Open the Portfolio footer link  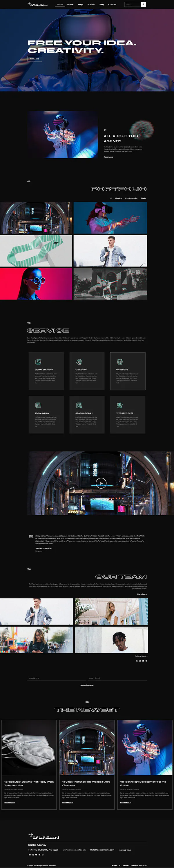143,865
